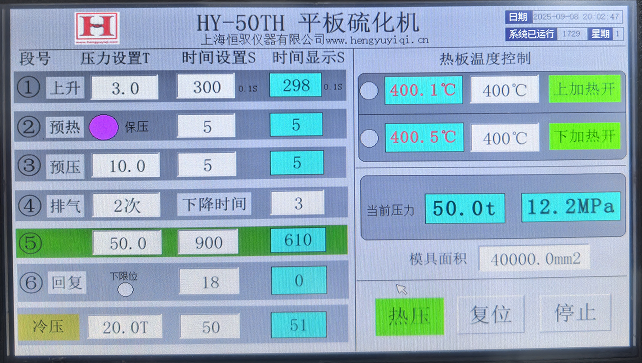Select the circled number 5 stage icon
This screenshot has width=642, height=363.
tap(30, 243)
